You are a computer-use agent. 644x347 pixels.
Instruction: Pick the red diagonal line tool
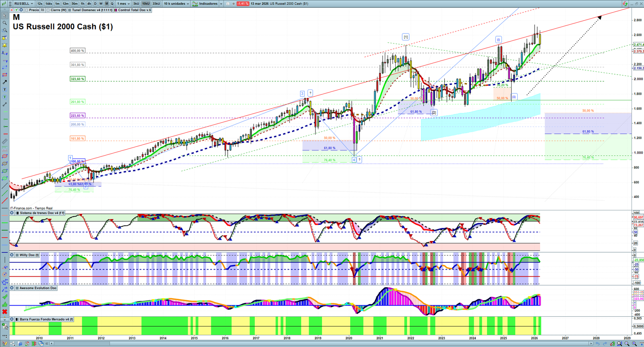[4, 201]
